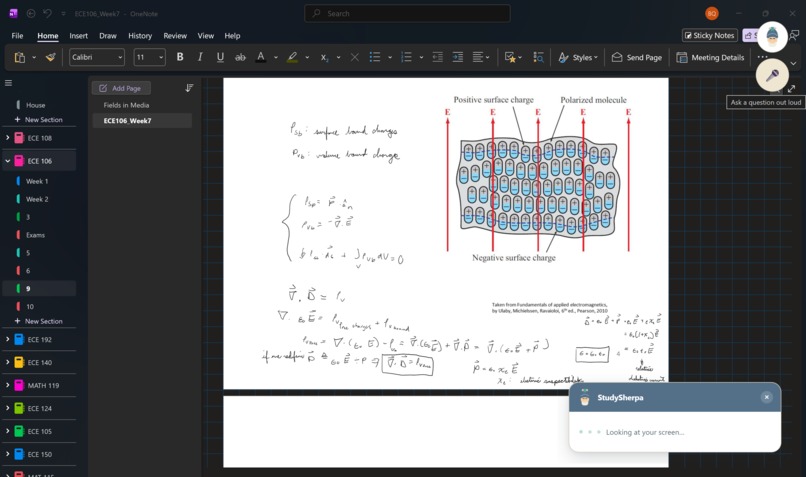Open the To Do tag checkbox menu

click(513, 57)
